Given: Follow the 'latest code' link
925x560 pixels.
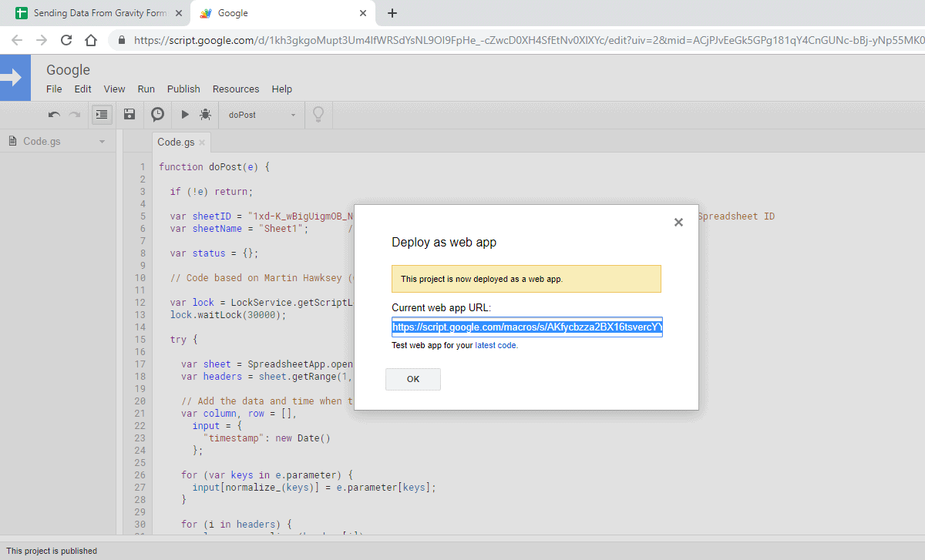Looking at the screenshot, I should click(x=496, y=345).
